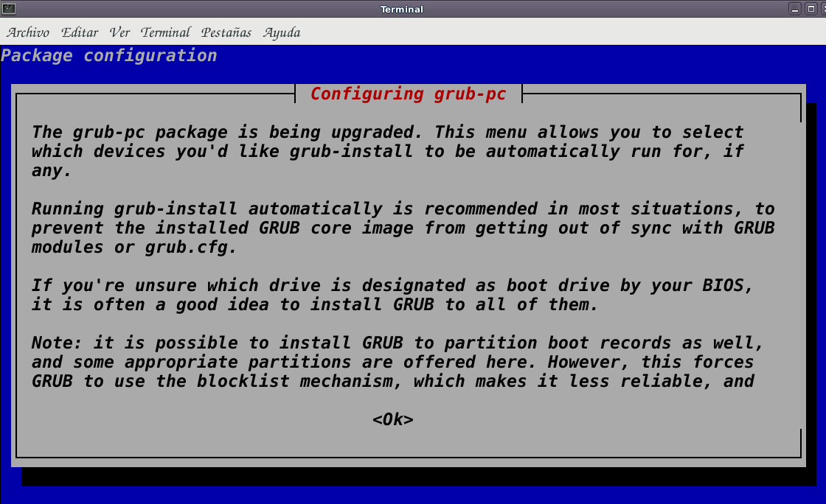Open the Ayuda menu
The width and height of the screenshot is (826, 504).
coord(282,33)
